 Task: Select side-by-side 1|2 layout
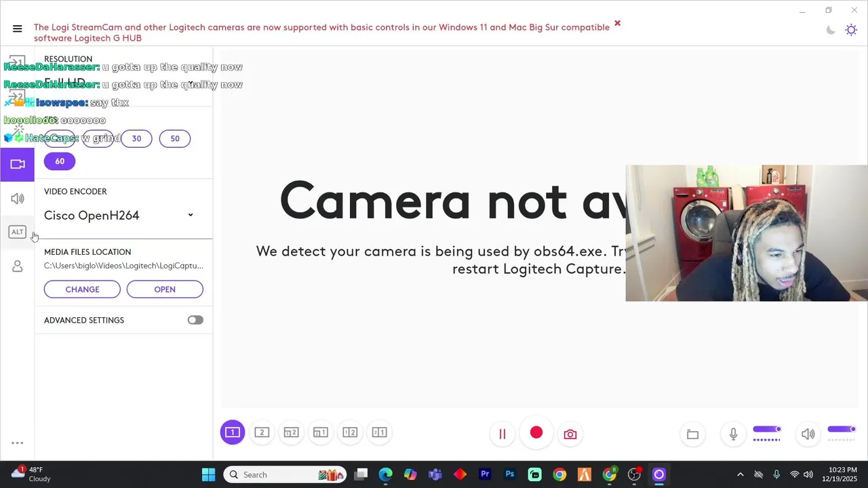[x=350, y=432]
